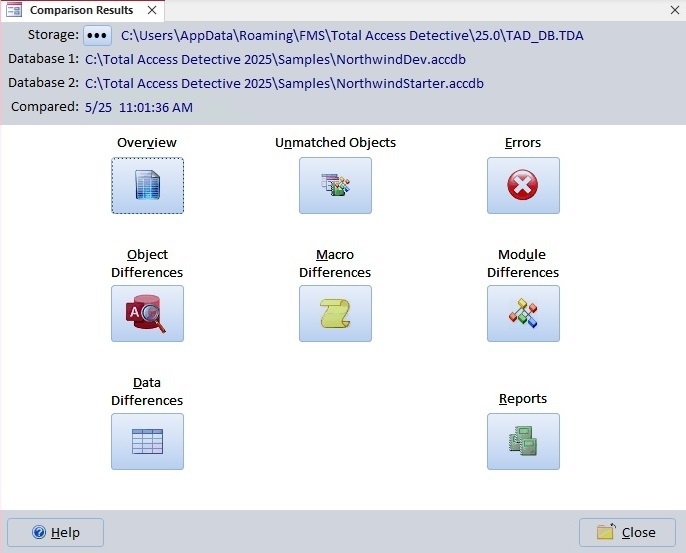Click the Storage browse ellipsis button
Screen dimensions: 686x553
[x=96, y=35]
